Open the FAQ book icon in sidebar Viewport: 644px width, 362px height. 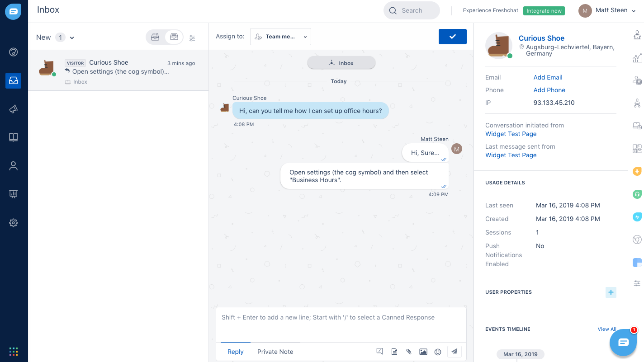tap(14, 137)
